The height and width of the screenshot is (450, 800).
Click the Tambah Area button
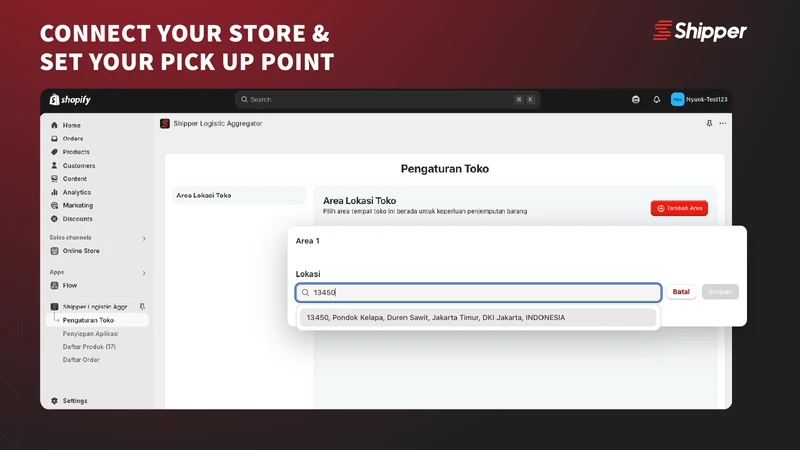(679, 208)
